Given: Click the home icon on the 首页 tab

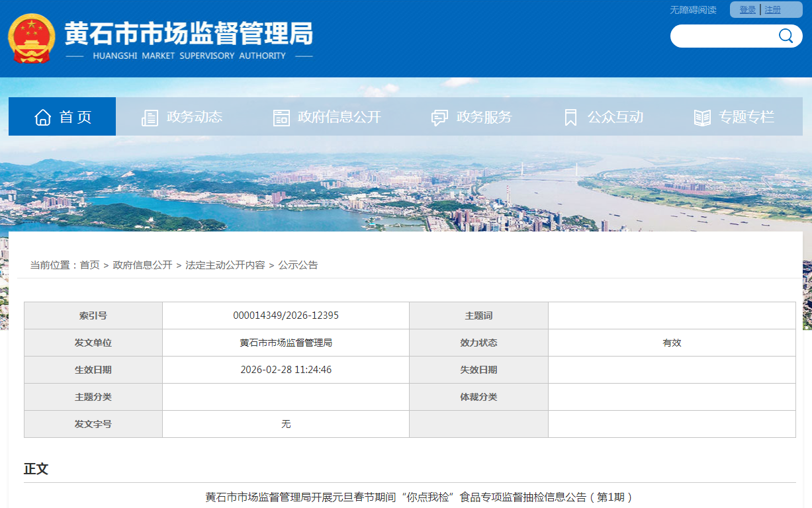Looking at the screenshot, I should [43, 116].
